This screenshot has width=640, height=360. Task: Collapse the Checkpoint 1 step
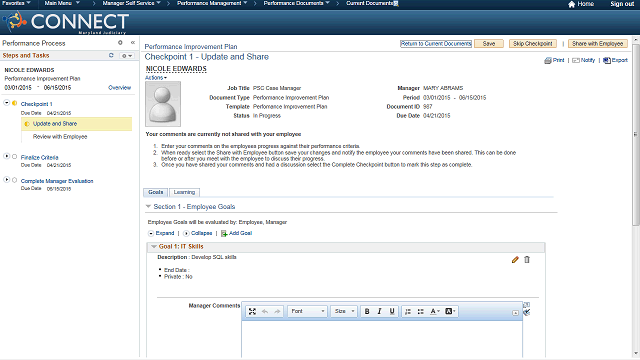7,103
